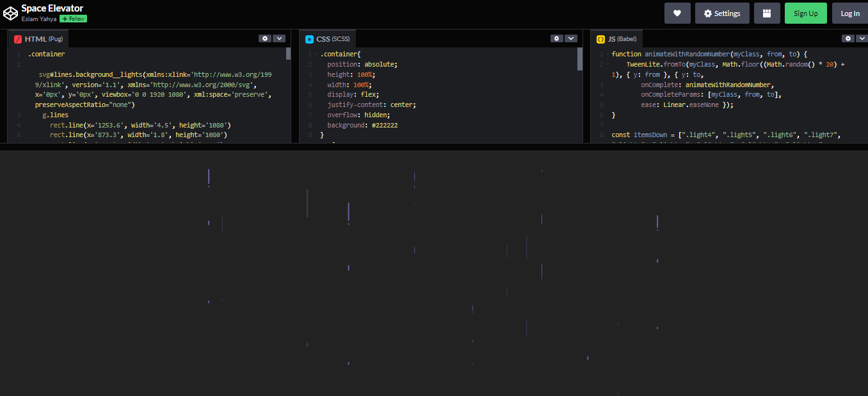
Task: Open the JS editor's settings gear
Action: pyautogui.click(x=848, y=38)
